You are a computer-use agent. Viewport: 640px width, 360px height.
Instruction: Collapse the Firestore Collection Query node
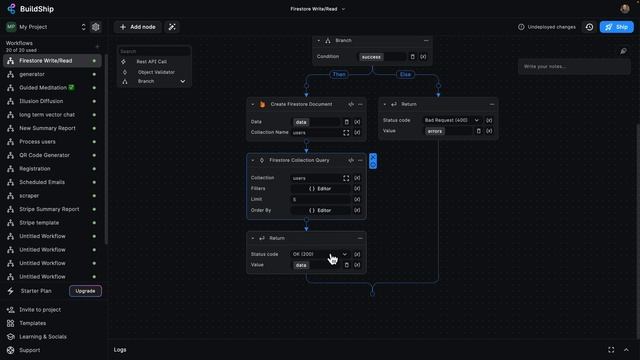(253, 160)
